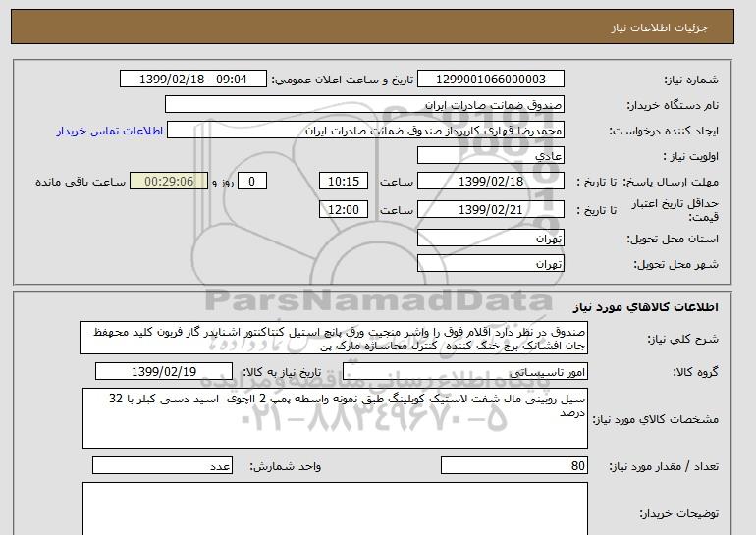Click the label مهلت ارسال پاسخ
The width and height of the screenshot is (756, 535).
(671, 182)
